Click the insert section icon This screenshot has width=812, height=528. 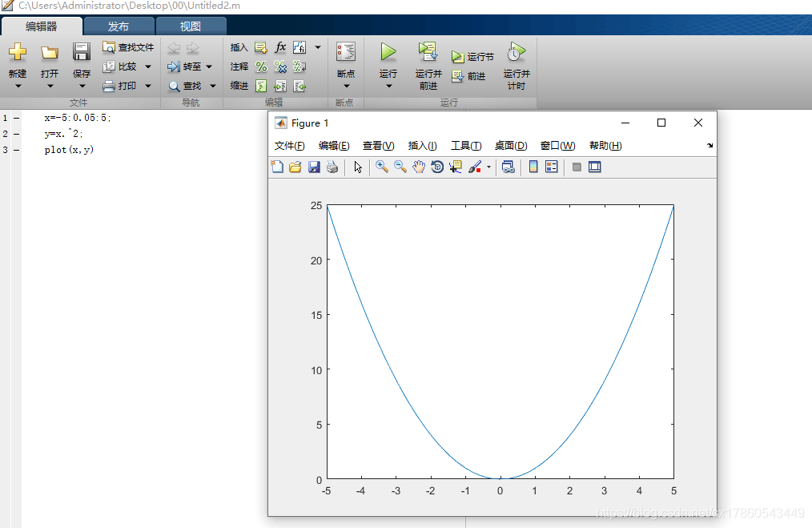tap(261, 47)
